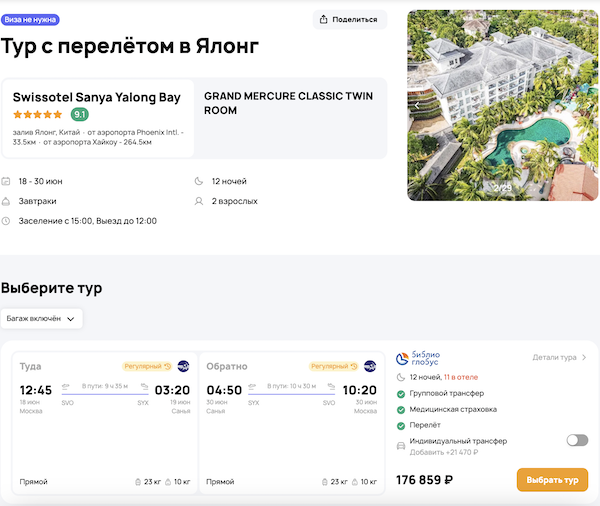
Task: Click the hotel aerial photo
Action: (505, 105)
